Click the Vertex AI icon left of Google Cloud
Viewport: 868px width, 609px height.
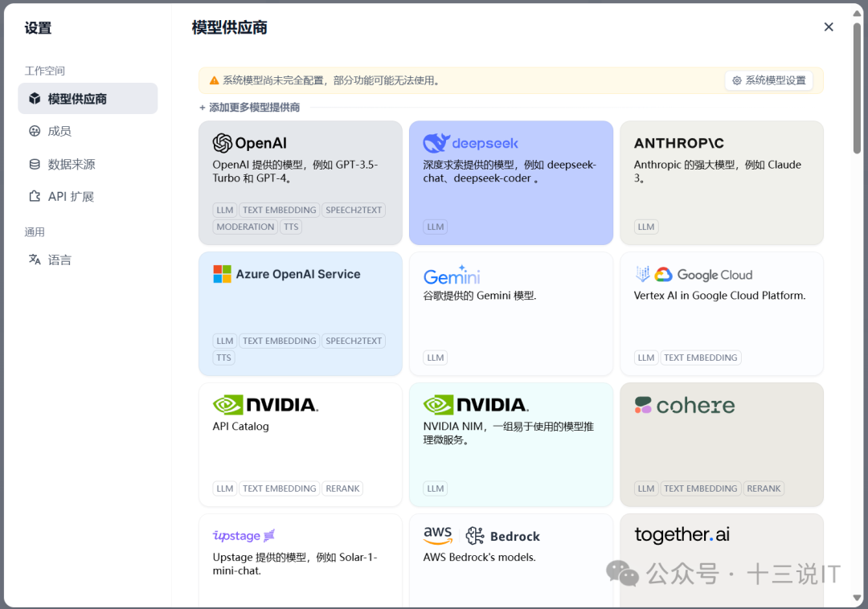pyautogui.click(x=642, y=274)
